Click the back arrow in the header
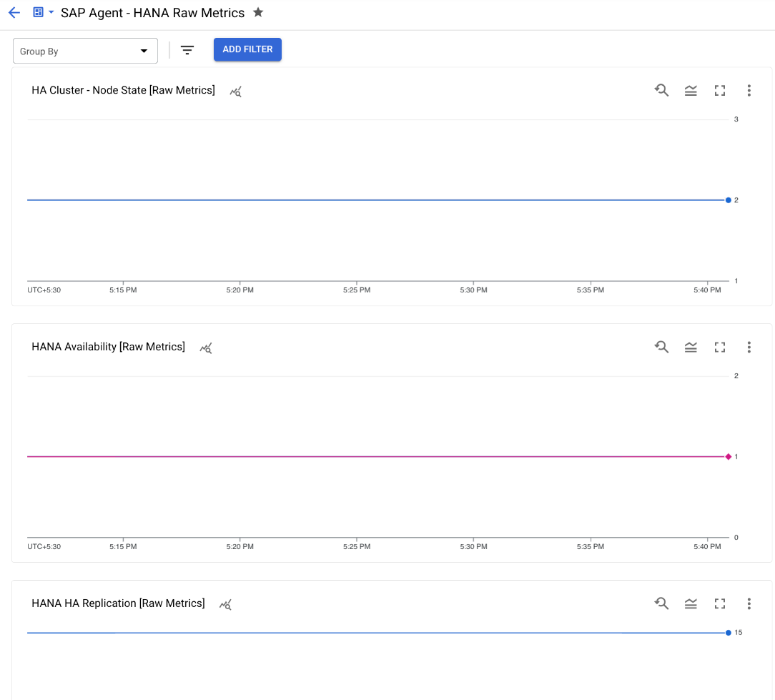775x700 pixels. click(x=14, y=12)
